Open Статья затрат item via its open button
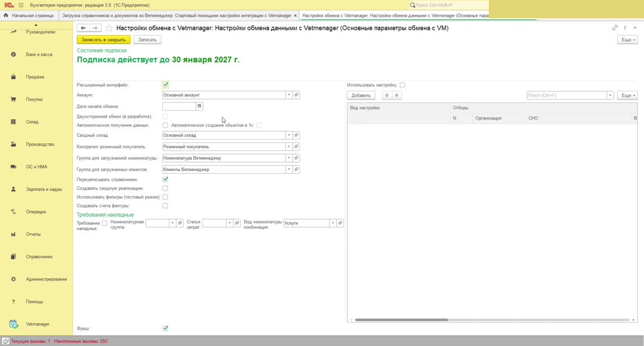This screenshot has height=346, width=644. tap(237, 223)
